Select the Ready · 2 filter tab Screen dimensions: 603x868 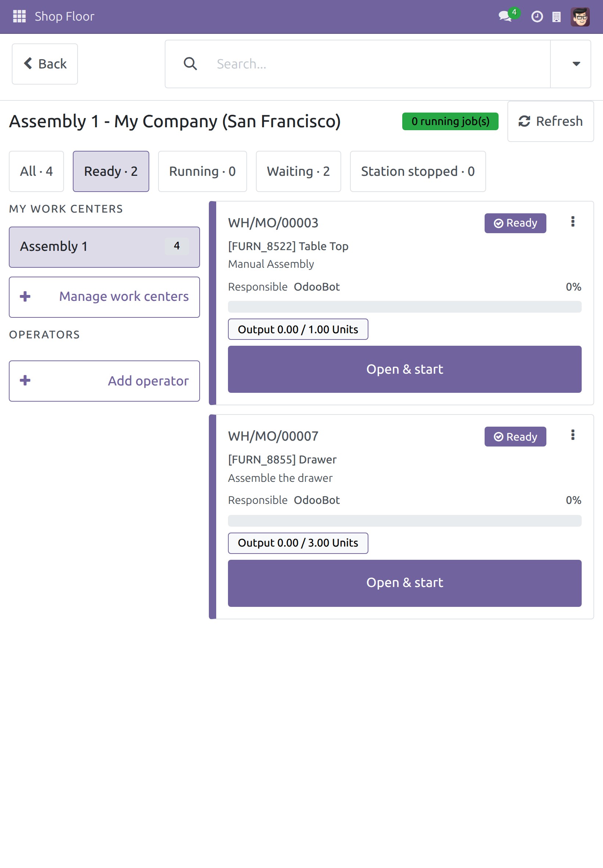click(x=111, y=171)
